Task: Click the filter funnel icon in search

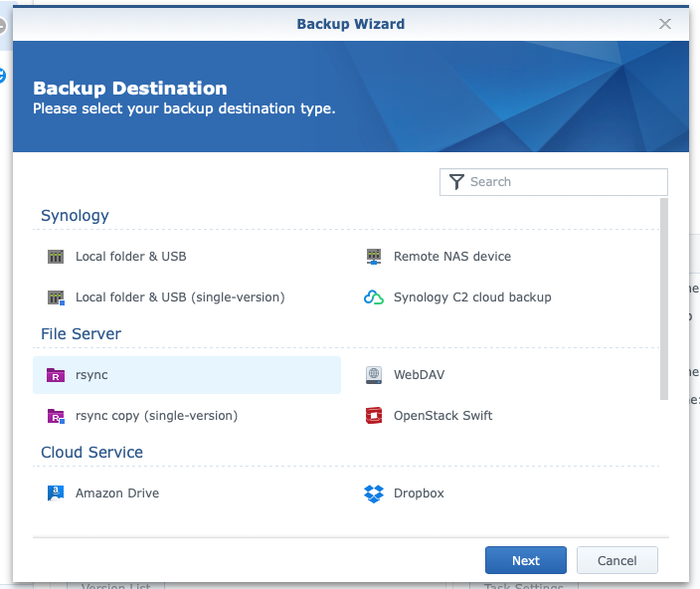Action: pos(456,182)
